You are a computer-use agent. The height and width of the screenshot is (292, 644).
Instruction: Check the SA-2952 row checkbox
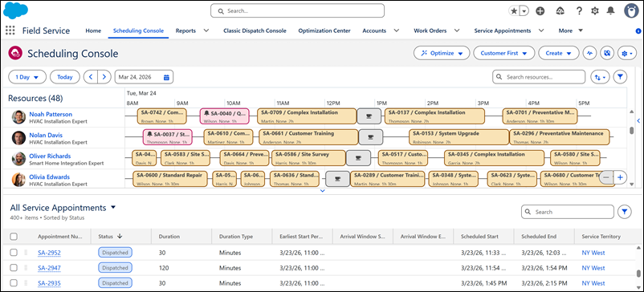coord(14,253)
